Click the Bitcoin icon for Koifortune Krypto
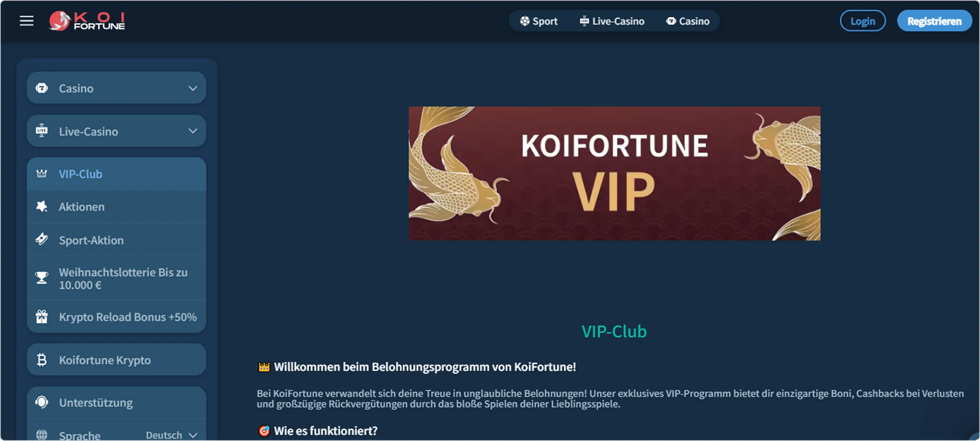This screenshot has width=980, height=441. 41,360
